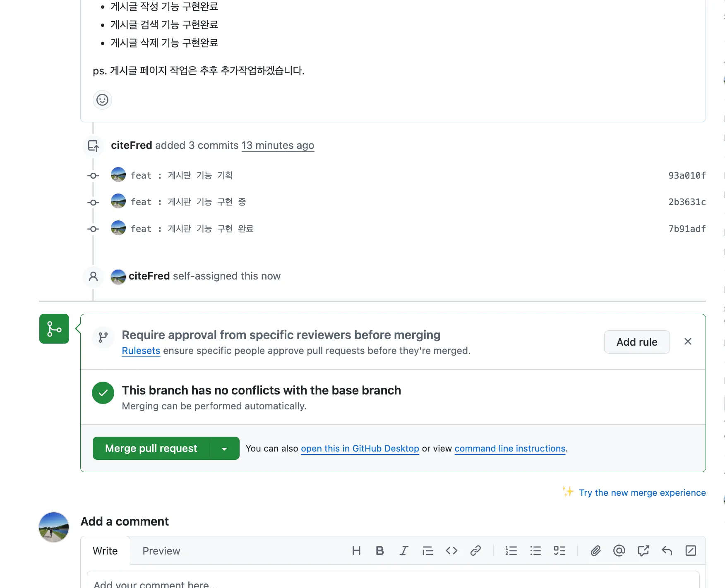Attach files using the paperclip icon
Screen dimensions: 725x588
click(595, 551)
